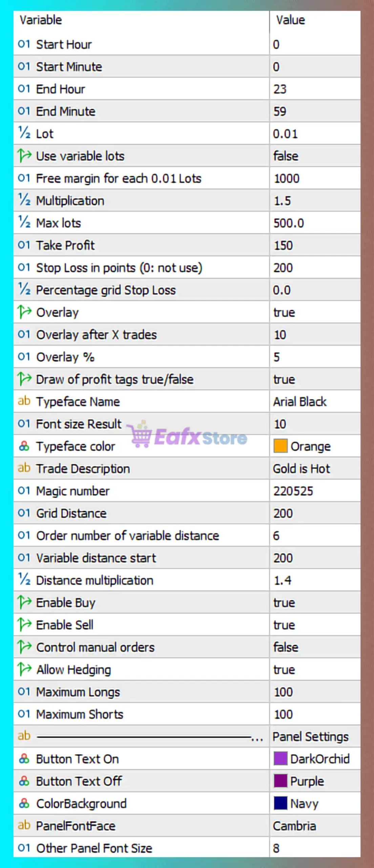
Task: Click the color icon beside Typeface color
Action: [24, 446]
